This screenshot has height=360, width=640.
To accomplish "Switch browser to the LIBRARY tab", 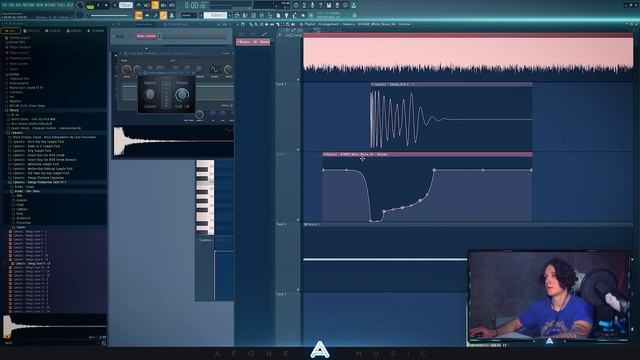I will (75, 31).
